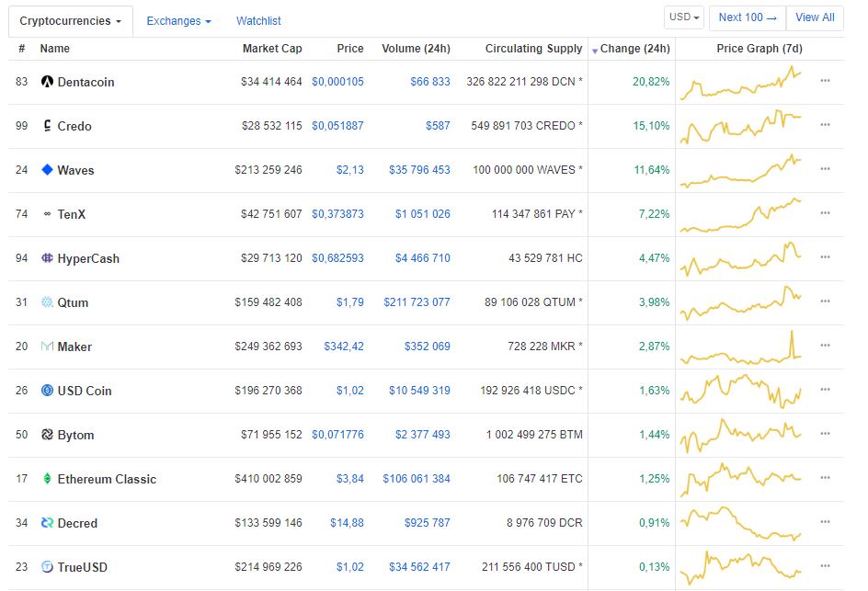
Task: Select Ethereum Classic market cap $410 002 859
Action: (x=268, y=479)
